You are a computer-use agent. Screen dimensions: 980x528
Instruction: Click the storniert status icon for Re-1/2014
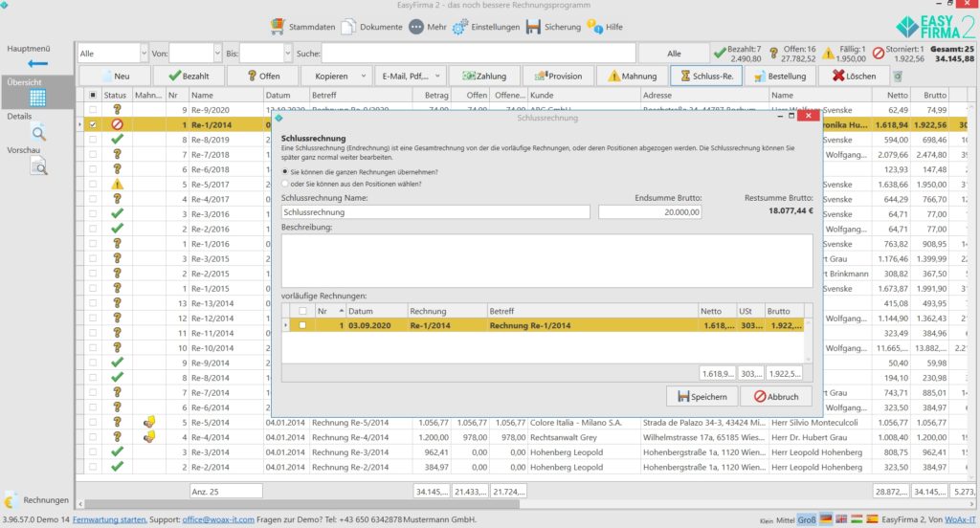(x=117, y=124)
